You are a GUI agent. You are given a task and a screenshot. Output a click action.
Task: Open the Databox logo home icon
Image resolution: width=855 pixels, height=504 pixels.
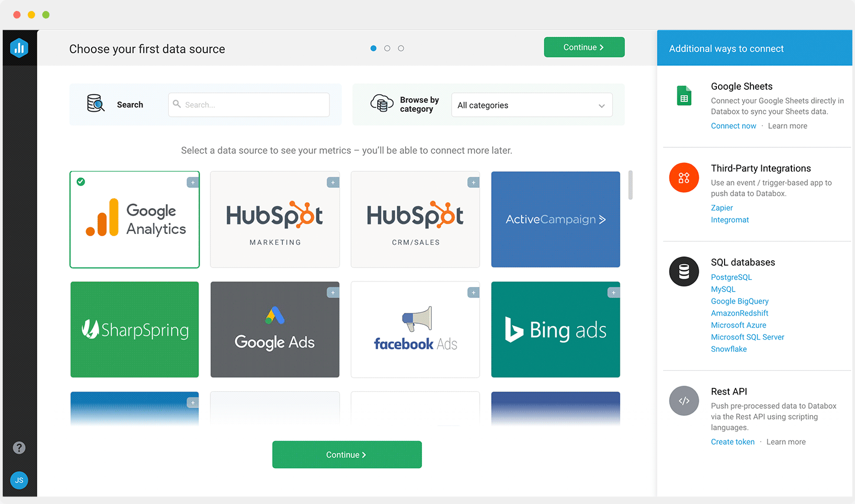[19, 48]
